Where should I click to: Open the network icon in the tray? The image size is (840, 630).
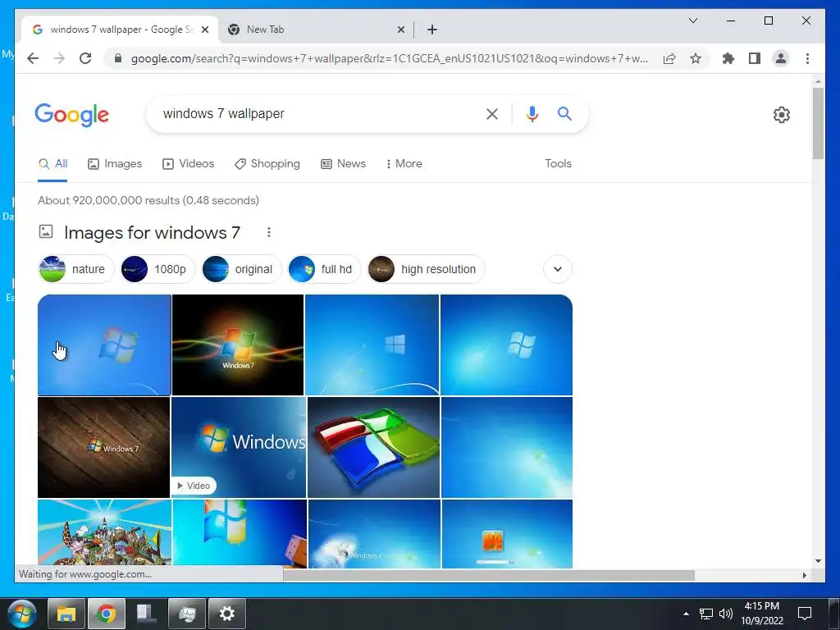click(x=706, y=614)
